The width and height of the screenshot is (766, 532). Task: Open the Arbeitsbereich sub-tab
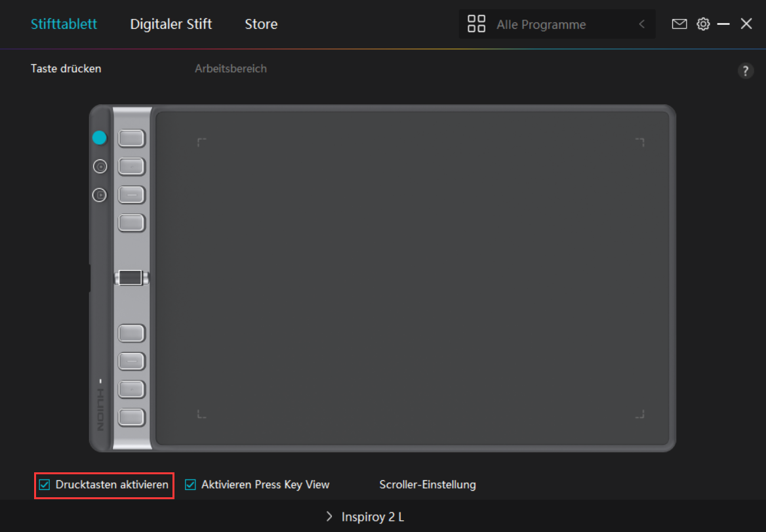231,69
